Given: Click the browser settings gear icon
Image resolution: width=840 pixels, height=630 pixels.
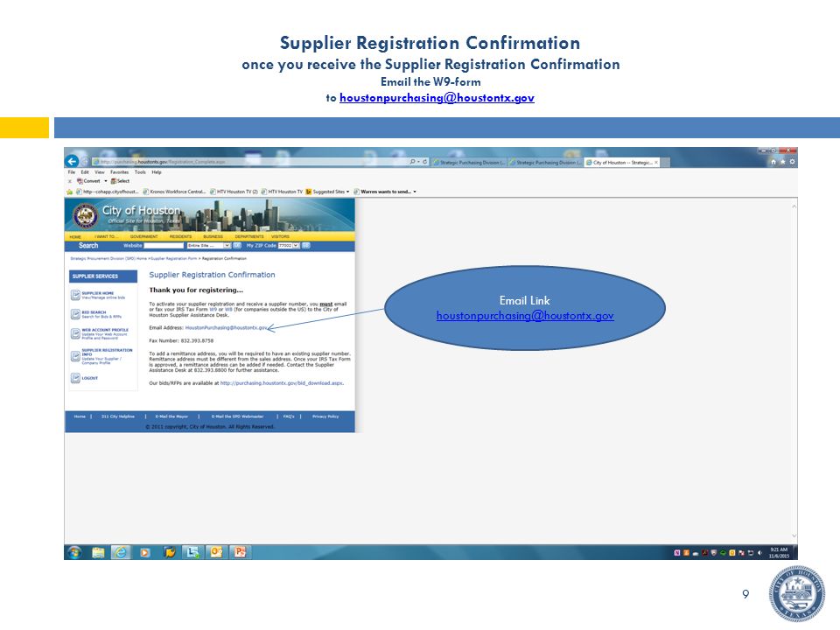Looking at the screenshot, I should point(793,162).
